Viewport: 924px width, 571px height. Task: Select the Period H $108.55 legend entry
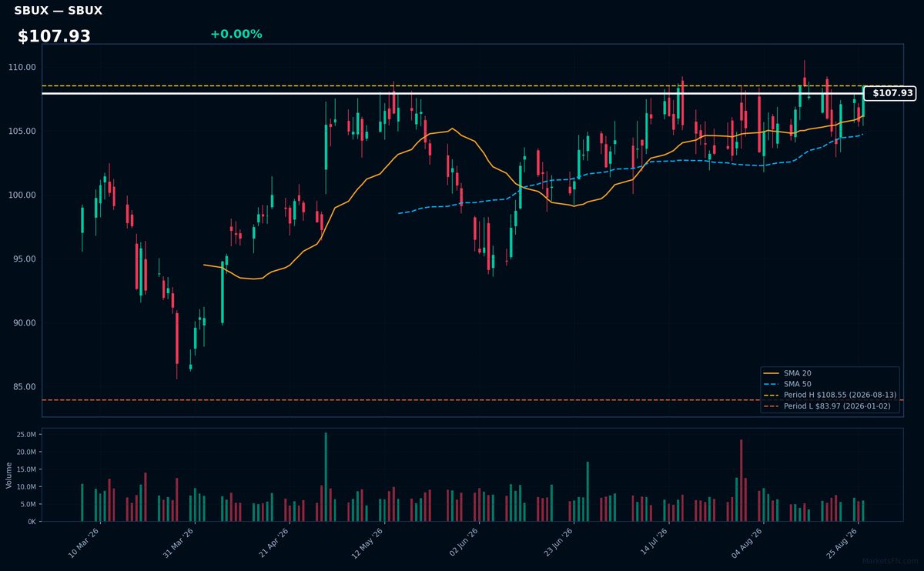(830, 395)
